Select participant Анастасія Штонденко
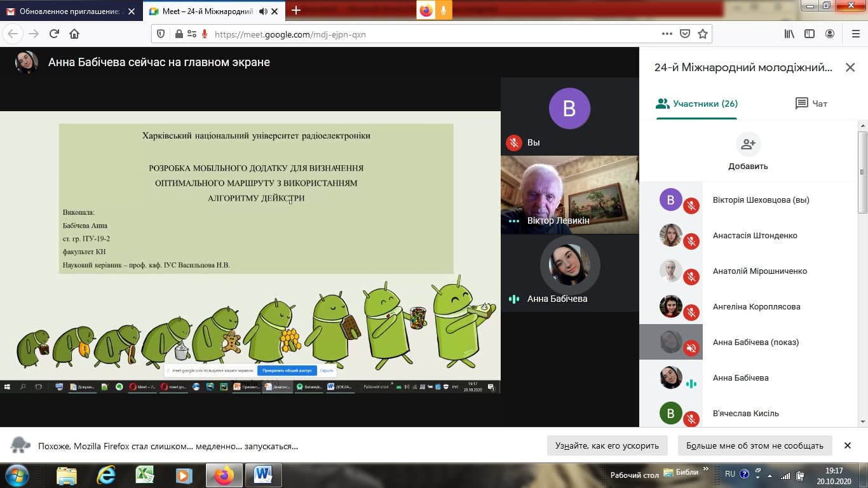 coord(749,235)
